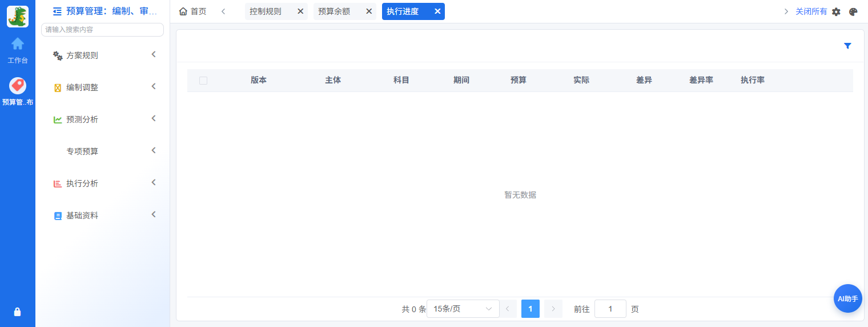The image size is (868, 327).
Task: Click the 关闭所有 link
Action: coord(811,11)
